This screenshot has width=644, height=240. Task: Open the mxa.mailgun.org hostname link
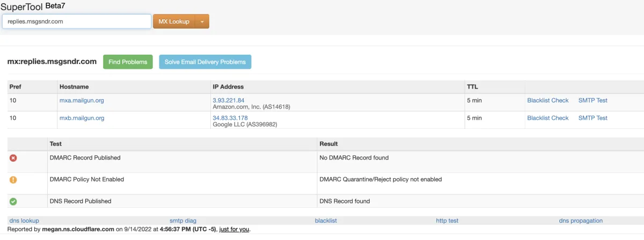82,100
